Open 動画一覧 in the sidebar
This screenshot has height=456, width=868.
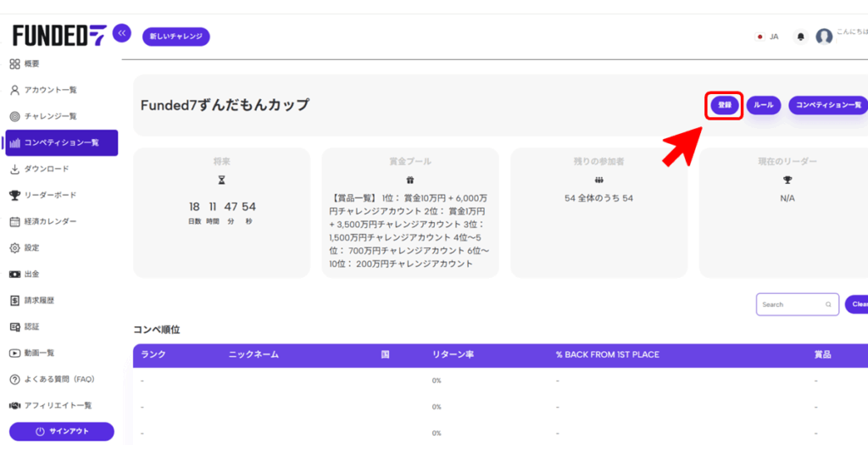39,353
